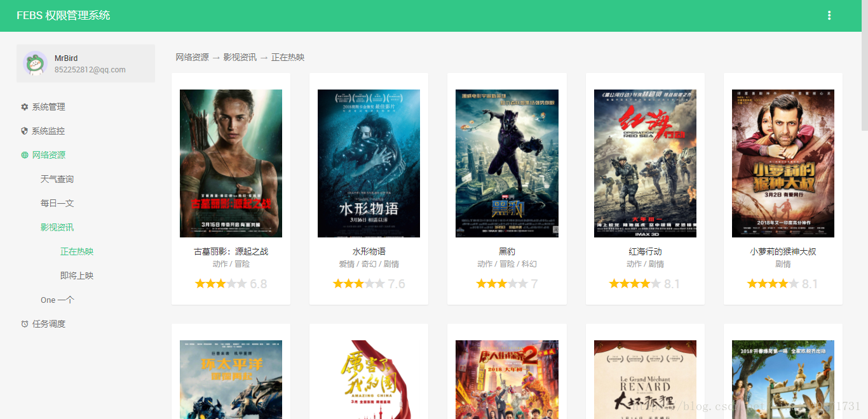868x419 pixels.
Task: Click the MrBird frog avatar
Action: click(35, 63)
